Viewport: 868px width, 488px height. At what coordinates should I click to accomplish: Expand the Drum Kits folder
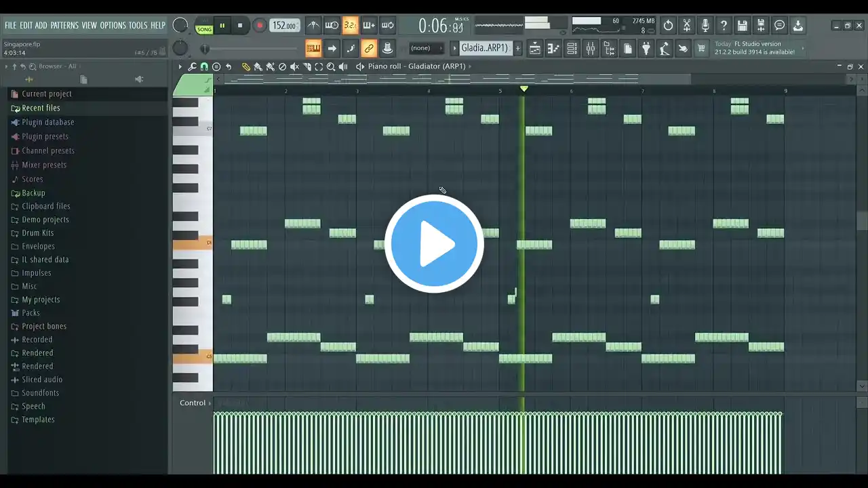[x=37, y=232]
